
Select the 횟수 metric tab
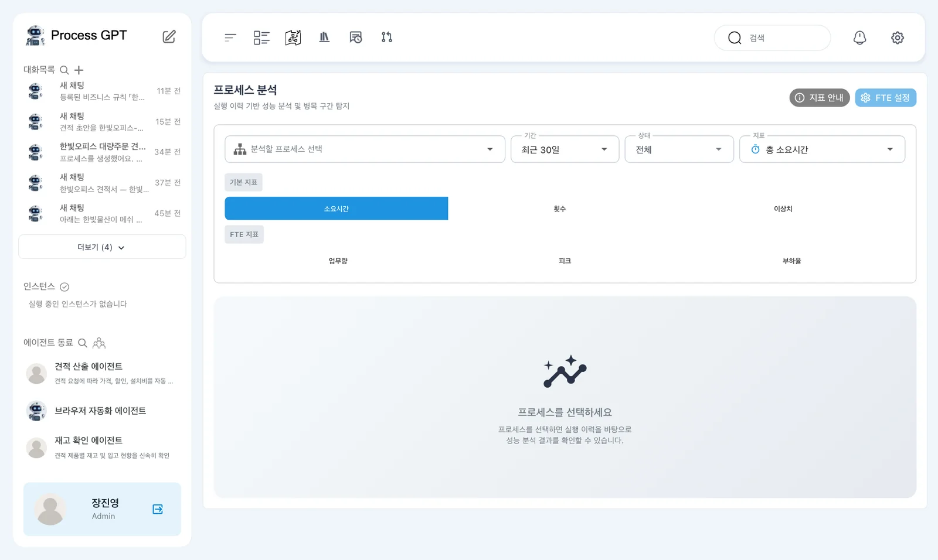pos(560,209)
